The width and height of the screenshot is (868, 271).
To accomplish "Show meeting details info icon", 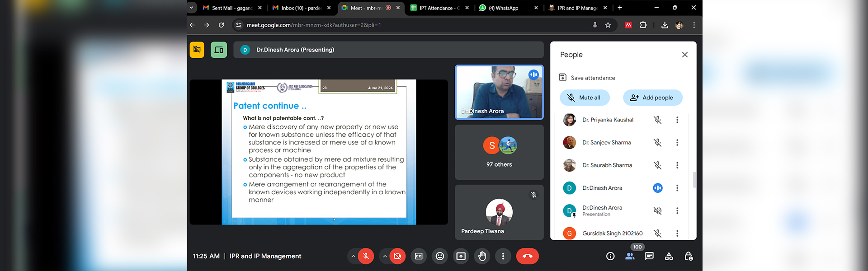I will pos(610,256).
